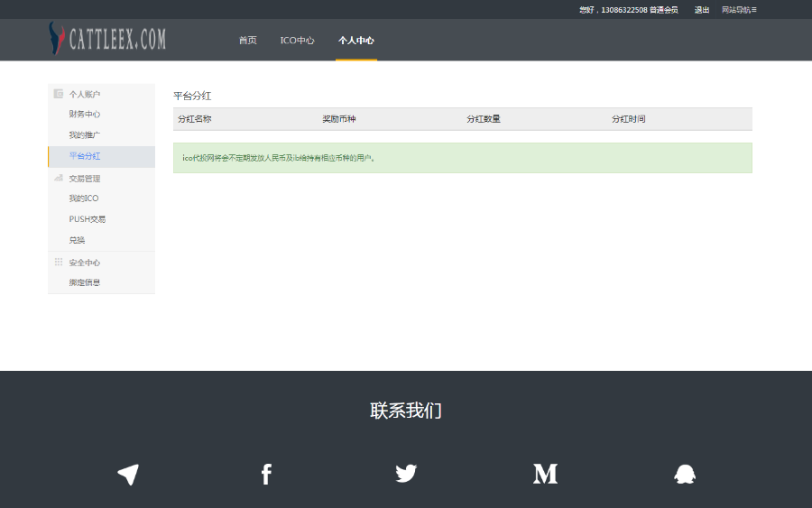Open the Medium M icon
The height and width of the screenshot is (508, 812).
(545, 474)
